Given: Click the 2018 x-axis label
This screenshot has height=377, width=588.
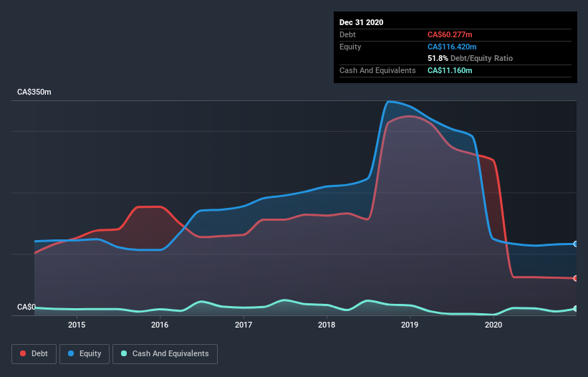Looking at the screenshot, I should (327, 325).
